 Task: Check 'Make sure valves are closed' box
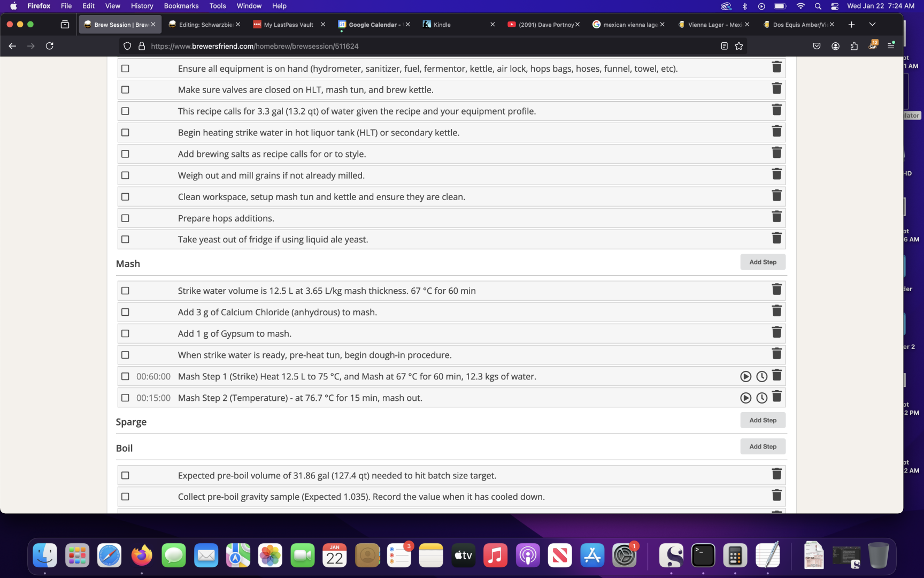125,90
